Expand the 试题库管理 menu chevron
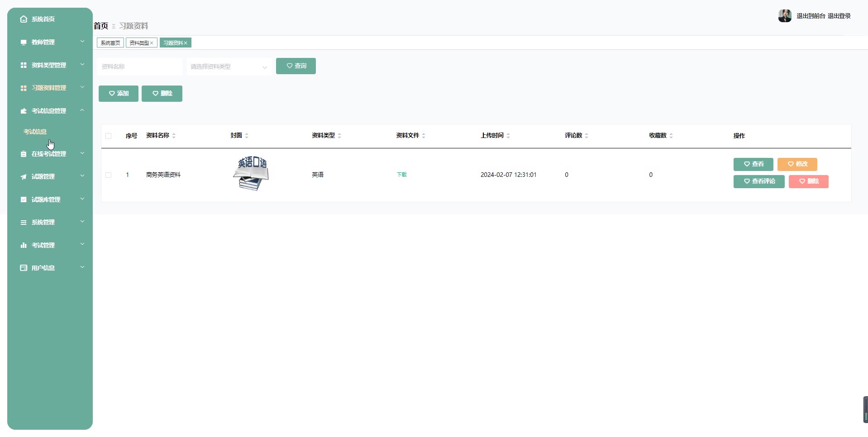The height and width of the screenshot is (437, 868). 82,199
